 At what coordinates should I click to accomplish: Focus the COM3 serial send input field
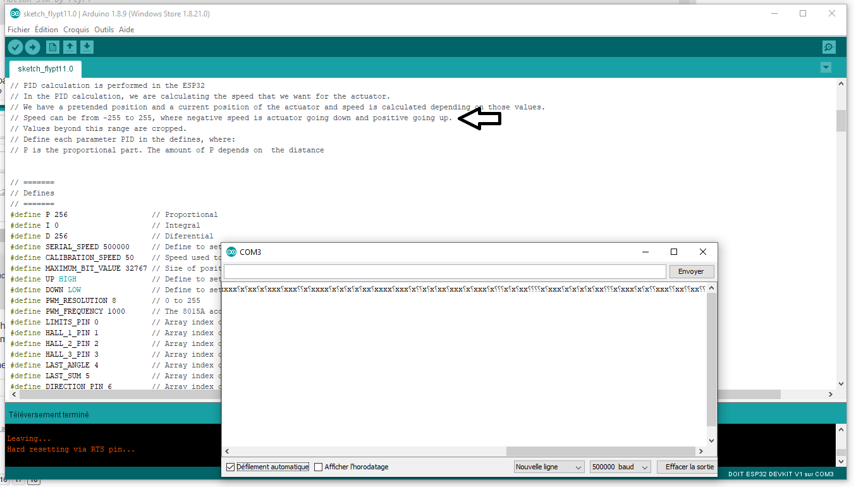coord(445,271)
